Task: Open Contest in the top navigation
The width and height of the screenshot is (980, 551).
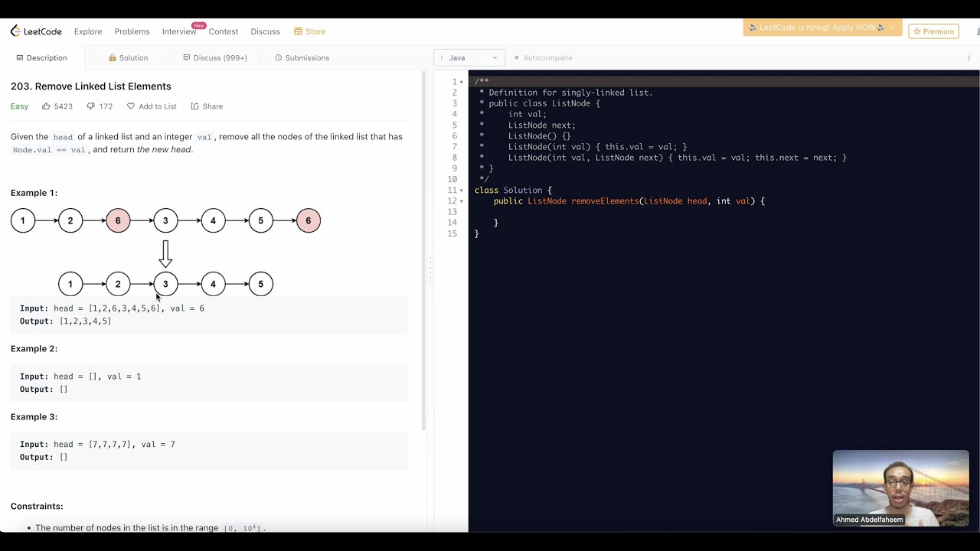Action: click(x=224, y=31)
